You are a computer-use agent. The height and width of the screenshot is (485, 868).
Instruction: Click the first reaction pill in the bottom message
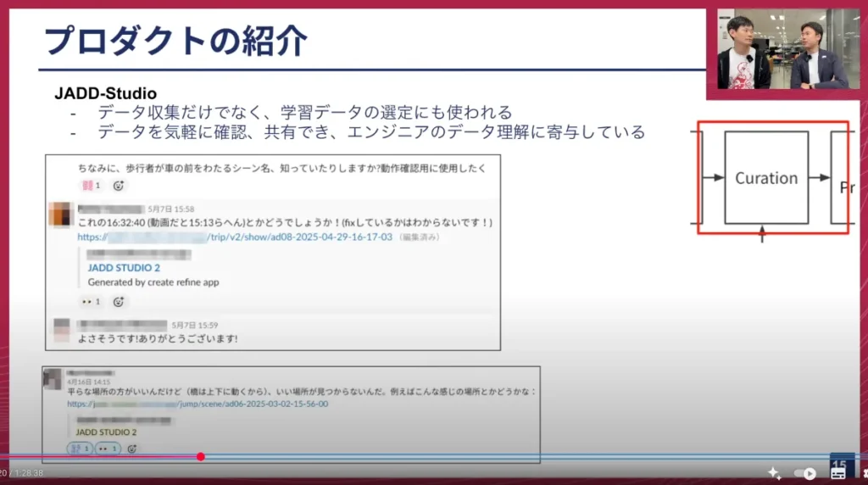coord(80,448)
